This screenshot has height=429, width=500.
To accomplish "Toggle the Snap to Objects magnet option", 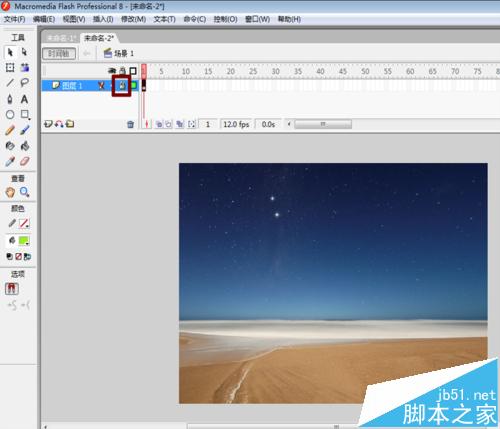I will click(12, 289).
